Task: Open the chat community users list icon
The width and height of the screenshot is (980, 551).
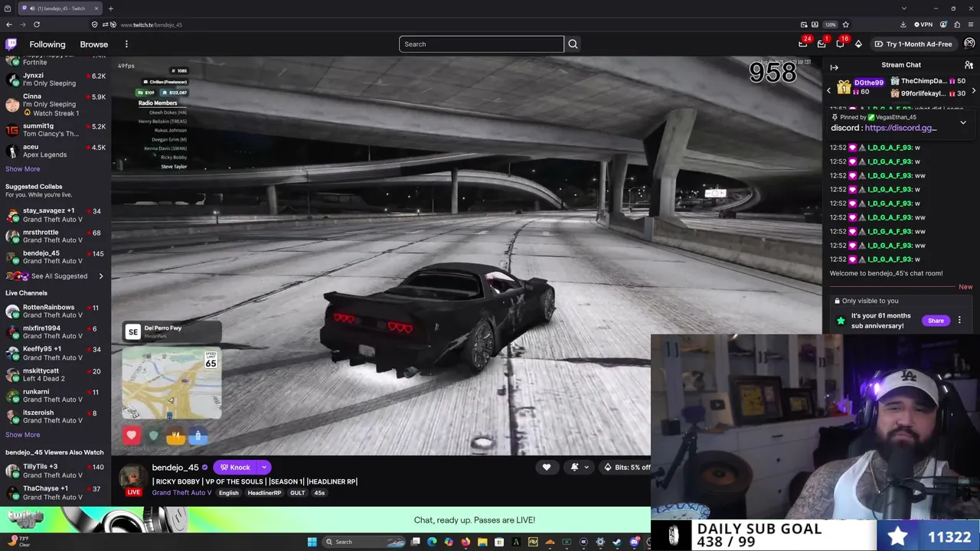Action: tap(969, 66)
